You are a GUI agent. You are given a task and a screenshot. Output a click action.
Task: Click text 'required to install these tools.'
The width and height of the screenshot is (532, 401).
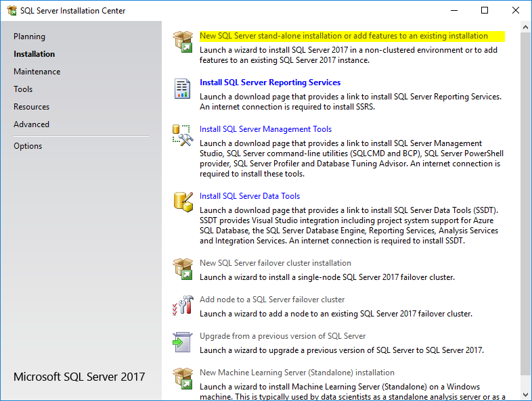252,174
